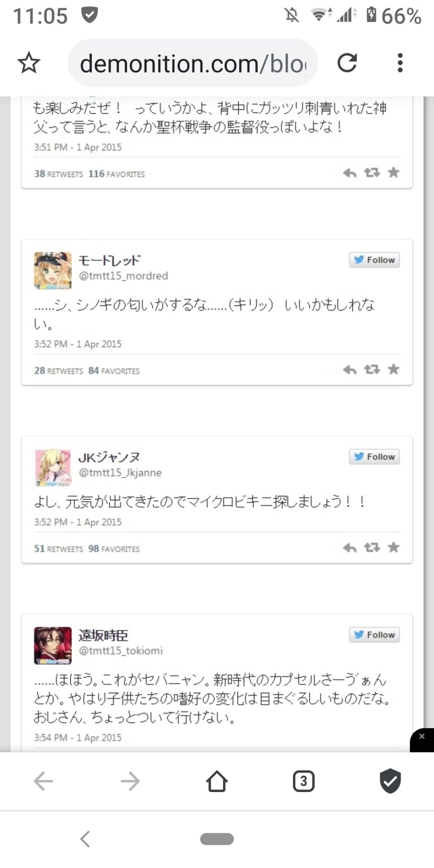Open the tab switcher showing 3 tabs

304,781
